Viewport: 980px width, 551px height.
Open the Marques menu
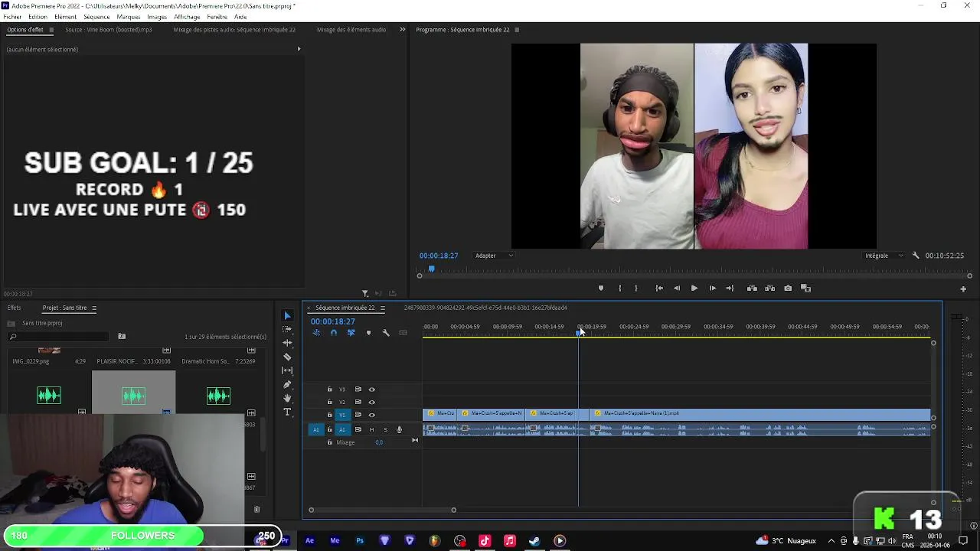pyautogui.click(x=129, y=17)
